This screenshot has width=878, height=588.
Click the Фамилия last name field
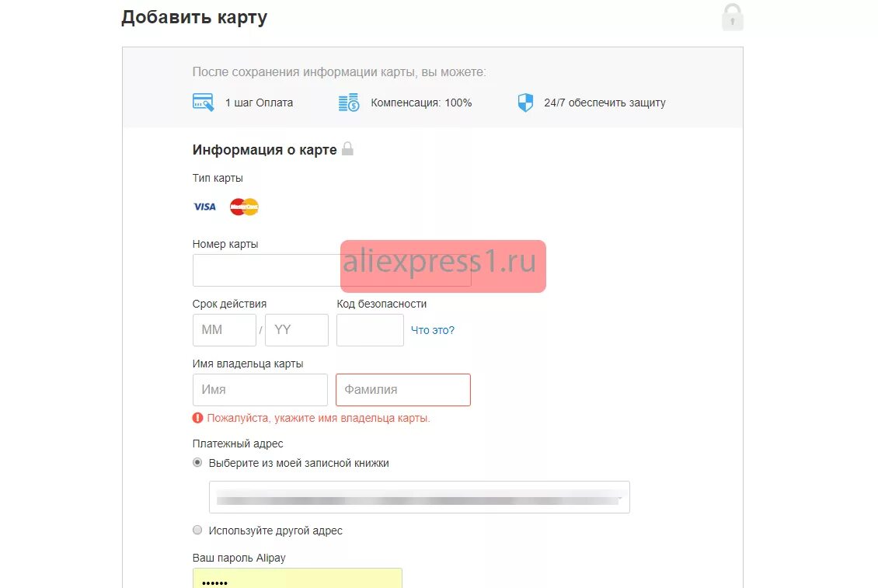(x=403, y=390)
